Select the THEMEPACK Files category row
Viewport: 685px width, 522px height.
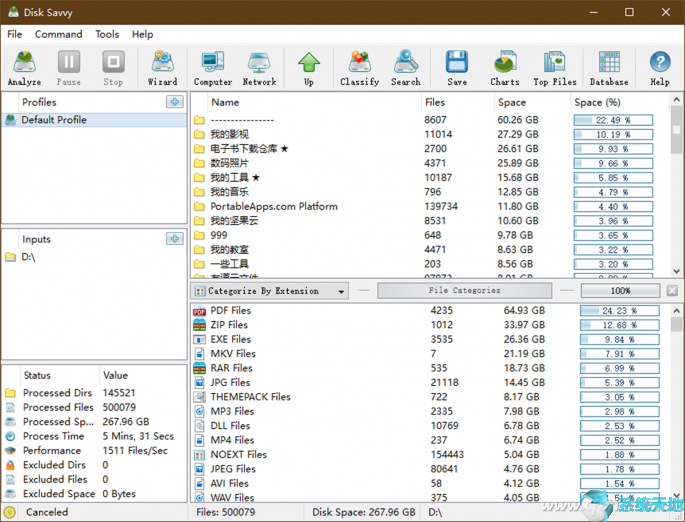tap(430, 397)
